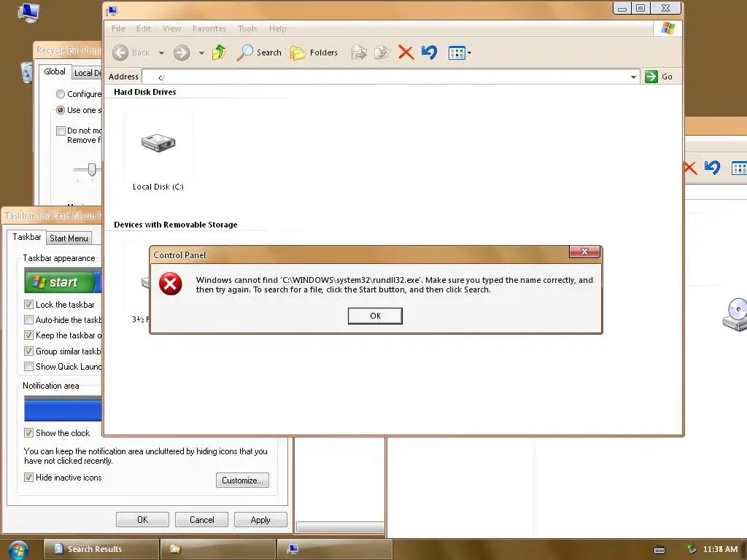Image resolution: width=747 pixels, height=560 pixels.
Task: Click the My Computer taskbar button
Action: (x=335, y=549)
